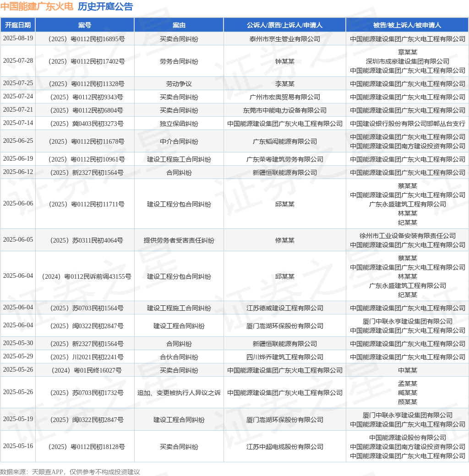This screenshot has width=469, height=476.
Task: Click the date cell 2025-05-19
Action: point(18,419)
